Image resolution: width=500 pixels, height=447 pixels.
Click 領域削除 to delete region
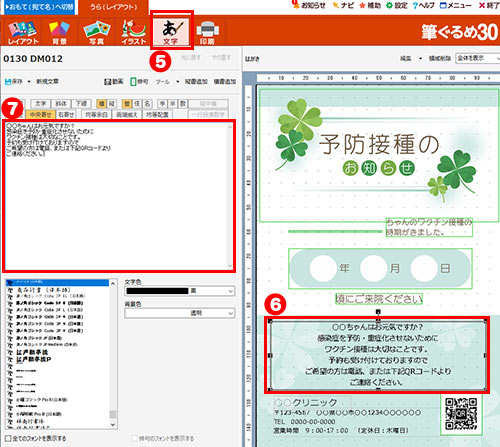(440, 58)
